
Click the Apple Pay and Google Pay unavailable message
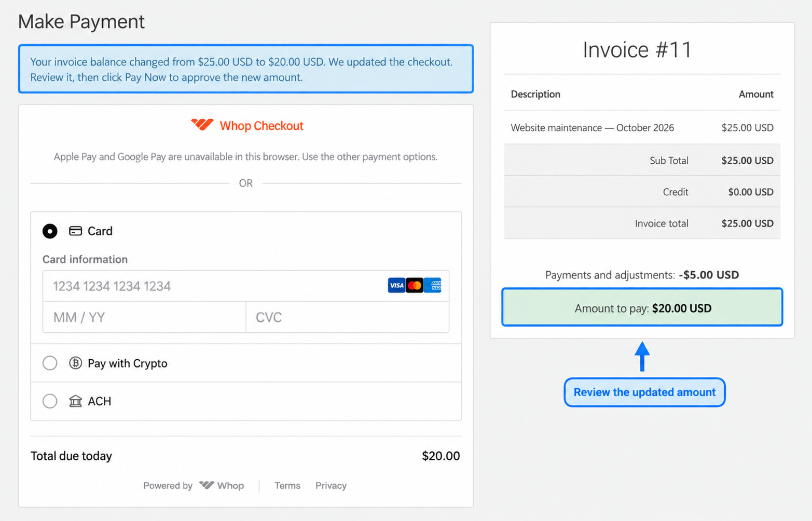(x=246, y=157)
